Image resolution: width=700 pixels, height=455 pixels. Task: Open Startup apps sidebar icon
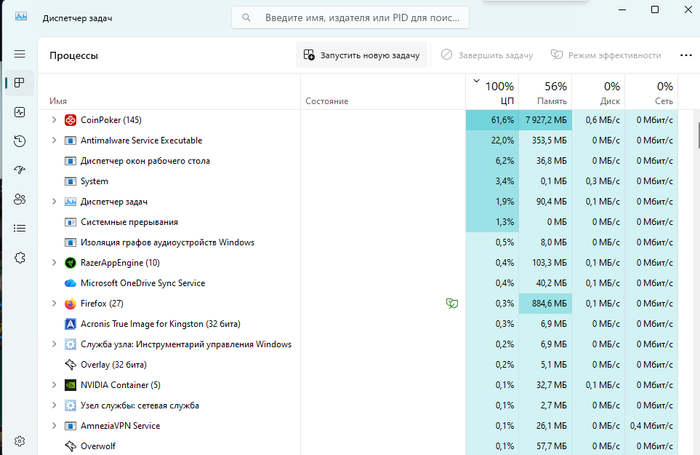coord(20,170)
